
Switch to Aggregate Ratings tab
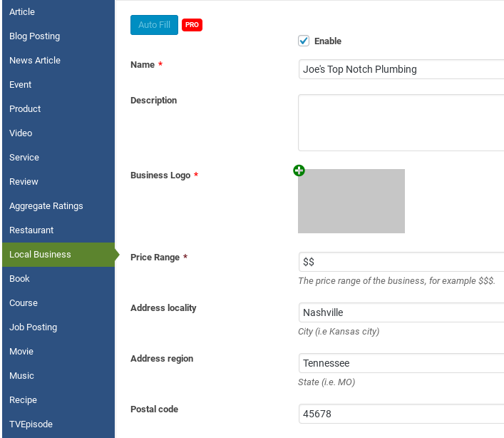coord(58,206)
